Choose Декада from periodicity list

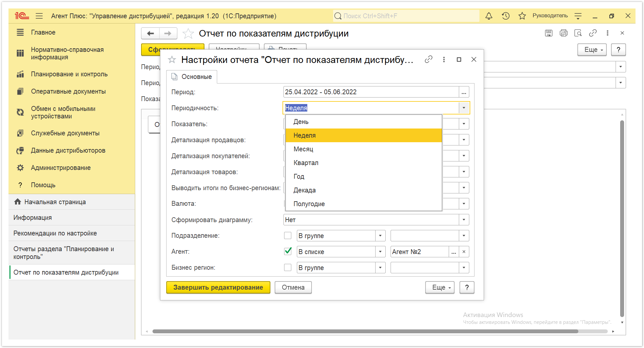(x=363, y=190)
